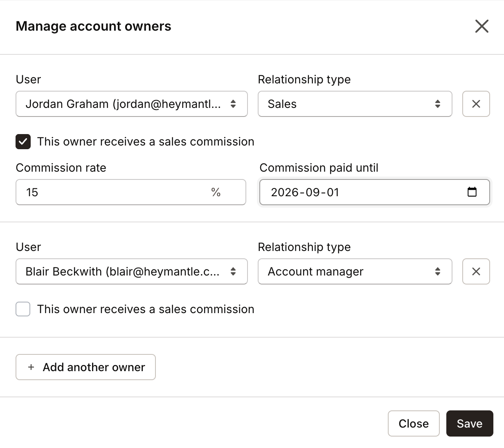This screenshot has height=448, width=504.
Task: Close the Manage account owners dialog
Action: click(x=482, y=26)
